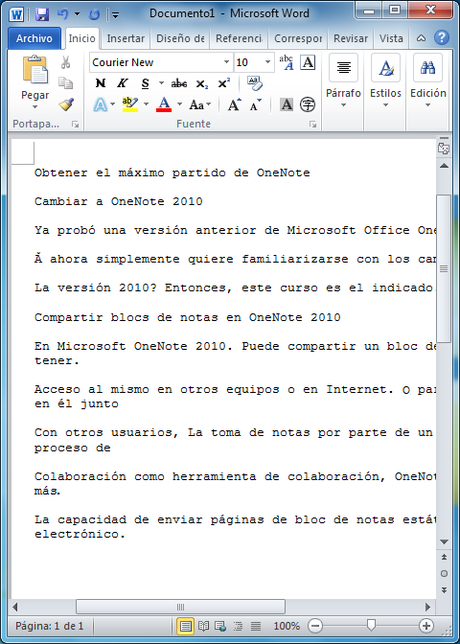The height and width of the screenshot is (644, 460).
Task: Minimize the ribbon with the caret icon
Action: pos(421,38)
